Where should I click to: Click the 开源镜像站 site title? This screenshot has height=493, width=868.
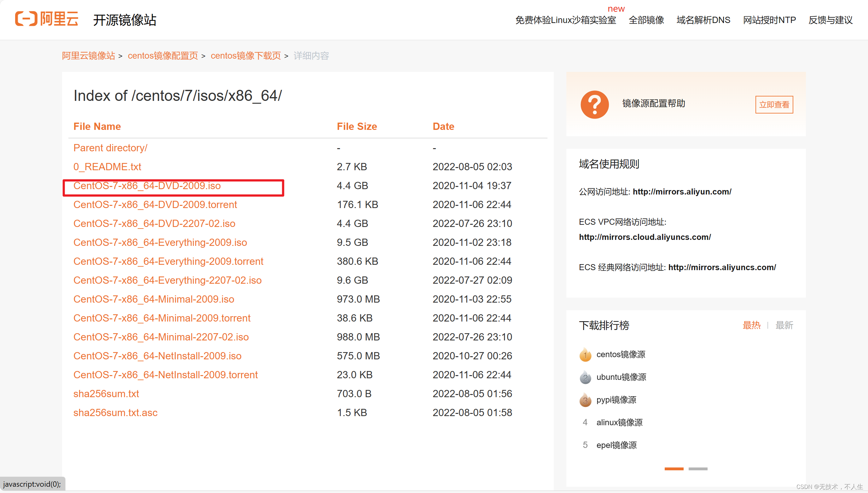click(x=124, y=20)
